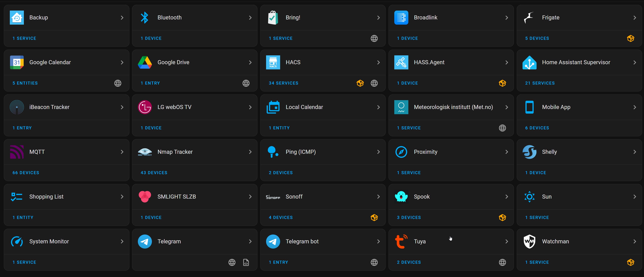This screenshot has height=277, width=644.
Task: Click the Shopping List checklist icon
Action: pyautogui.click(x=17, y=197)
